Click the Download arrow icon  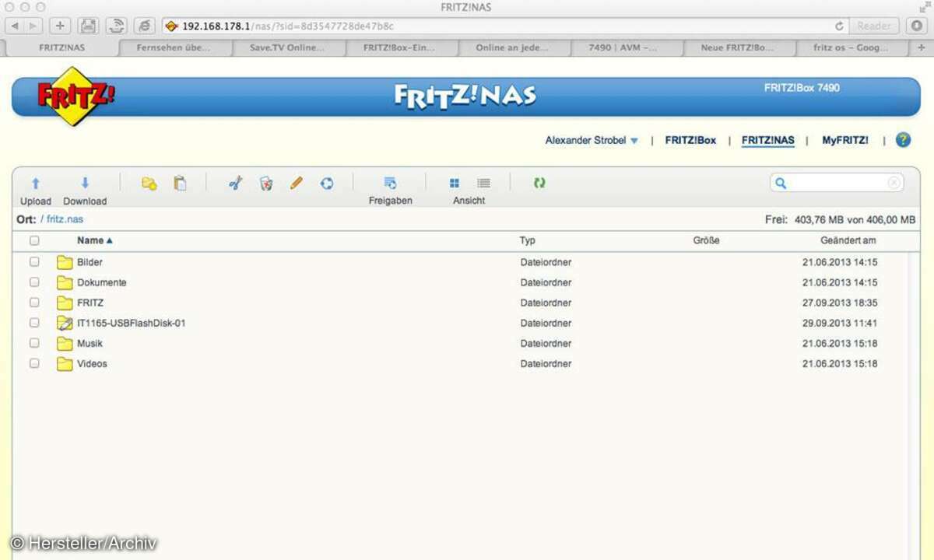[x=85, y=184]
